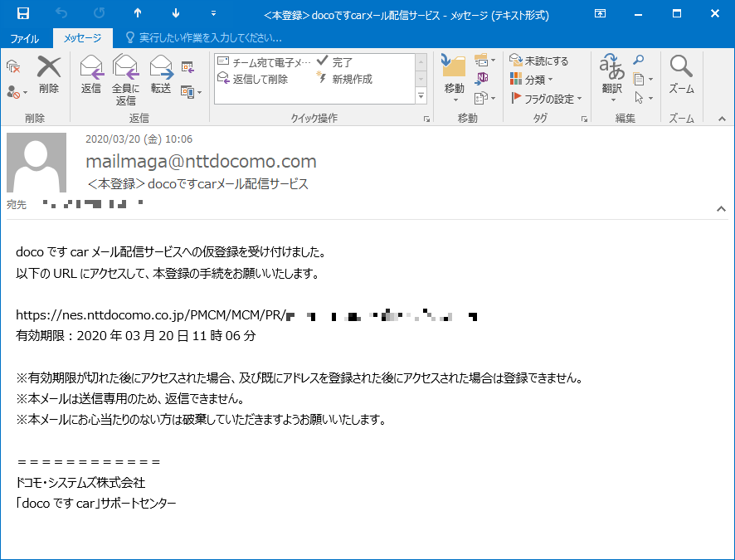Click 「doco です car」サポートセンター text
735x560 pixels.
coord(96,504)
